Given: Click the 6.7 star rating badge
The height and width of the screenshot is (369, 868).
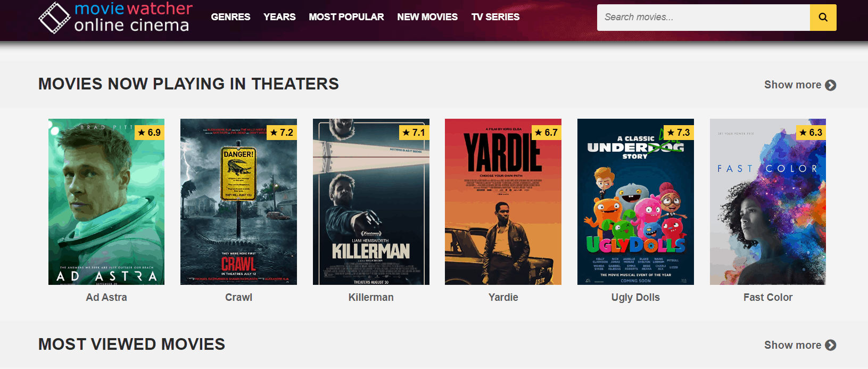Looking at the screenshot, I should coord(547,133).
